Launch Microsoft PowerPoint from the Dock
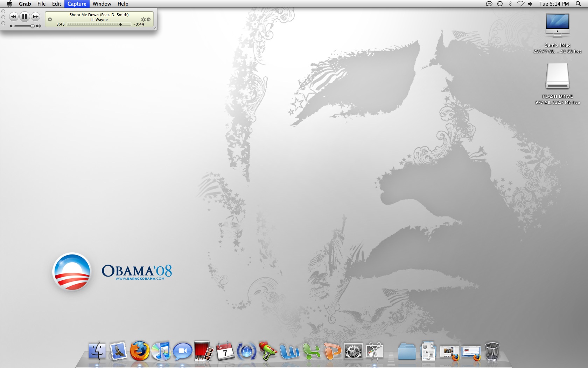588x368 pixels. click(332, 351)
